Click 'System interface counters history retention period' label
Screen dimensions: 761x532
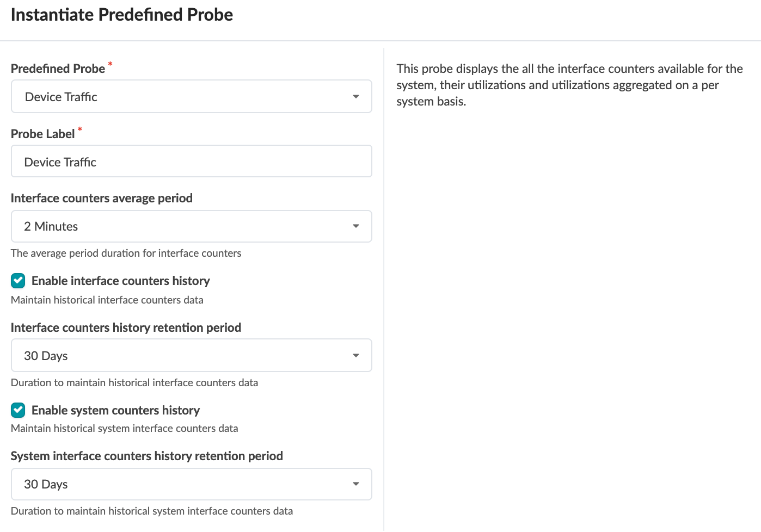coord(146,456)
